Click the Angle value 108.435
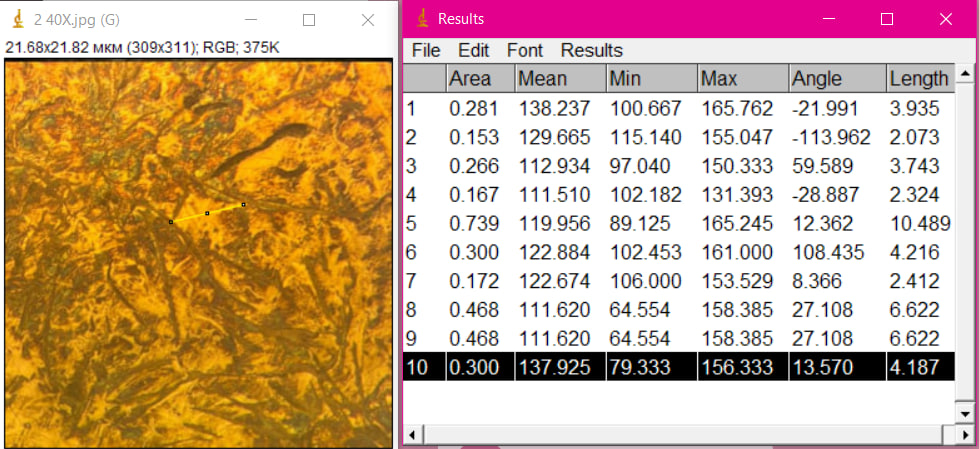Screen dimensions: 979x449 pos(828,252)
